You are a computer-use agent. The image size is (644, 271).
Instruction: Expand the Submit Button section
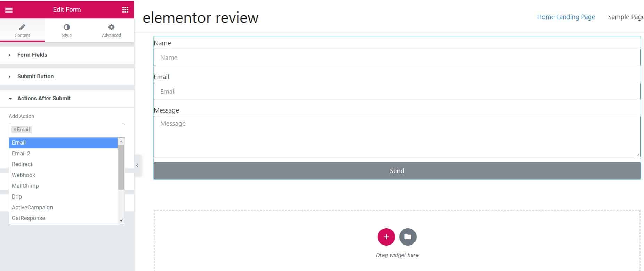(x=35, y=76)
